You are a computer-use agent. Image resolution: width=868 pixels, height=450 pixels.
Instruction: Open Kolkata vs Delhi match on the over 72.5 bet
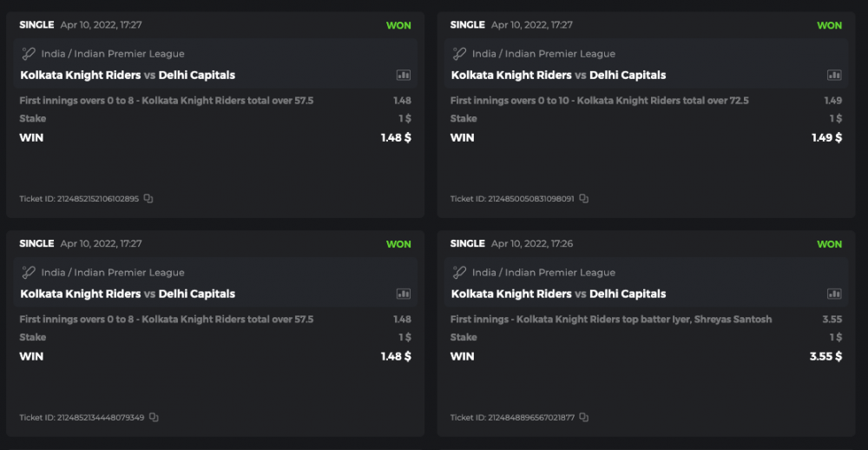click(x=558, y=76)
